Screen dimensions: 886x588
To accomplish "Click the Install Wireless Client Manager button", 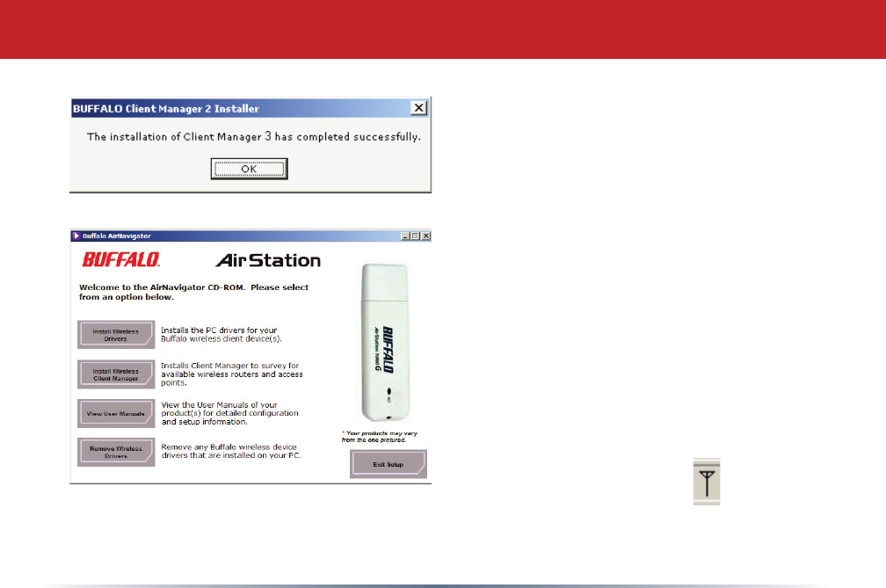I will coord(116,374).
